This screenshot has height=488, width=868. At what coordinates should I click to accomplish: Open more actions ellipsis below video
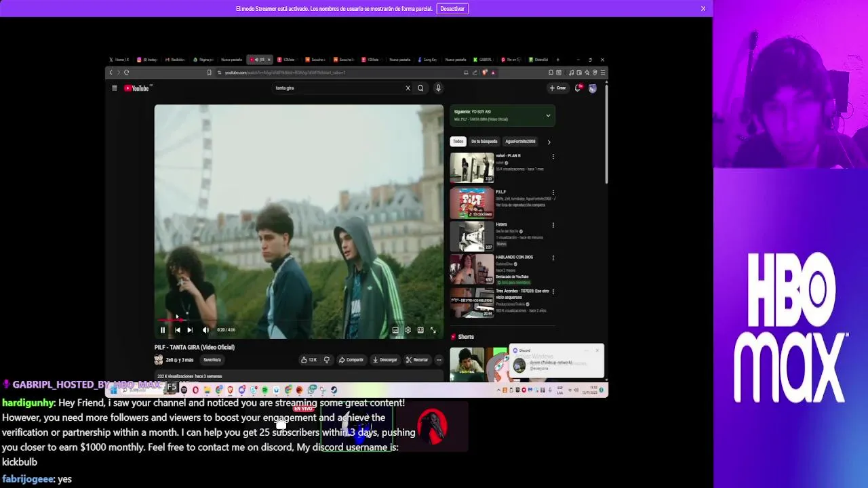[x=439, y=360]
